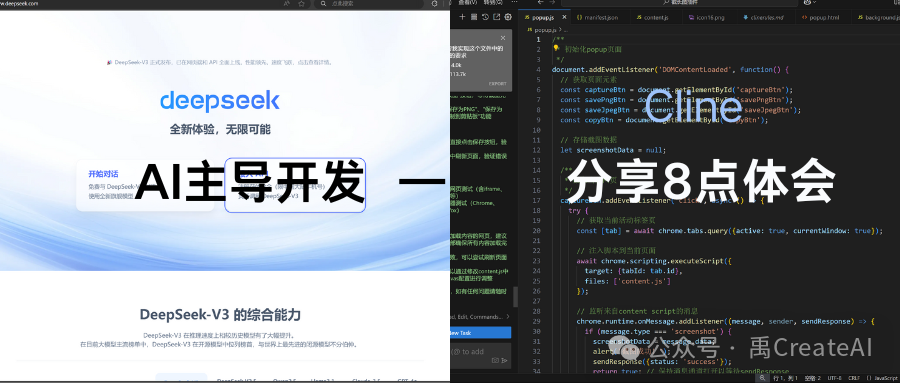Click the favorites star in browser address bar
This screenshot has height=383, width=900.
(x=301, y=3)
